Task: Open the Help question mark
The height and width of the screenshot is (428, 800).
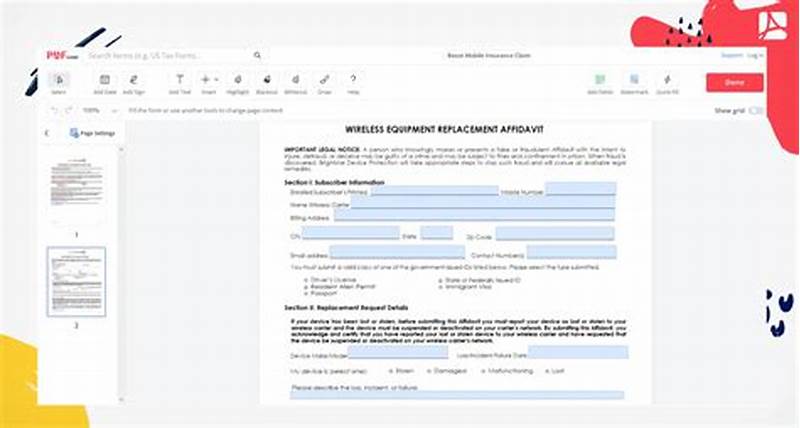Action: click(x=353, y=84)
